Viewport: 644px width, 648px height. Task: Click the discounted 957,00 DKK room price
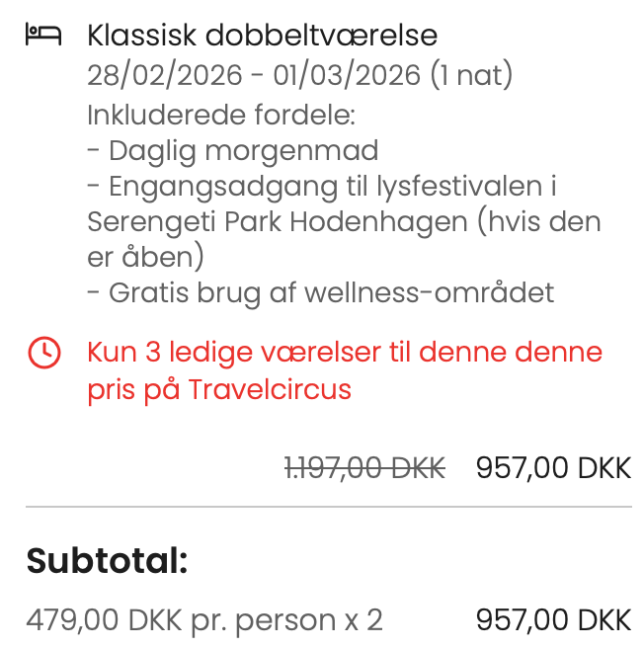coord(553,467)
